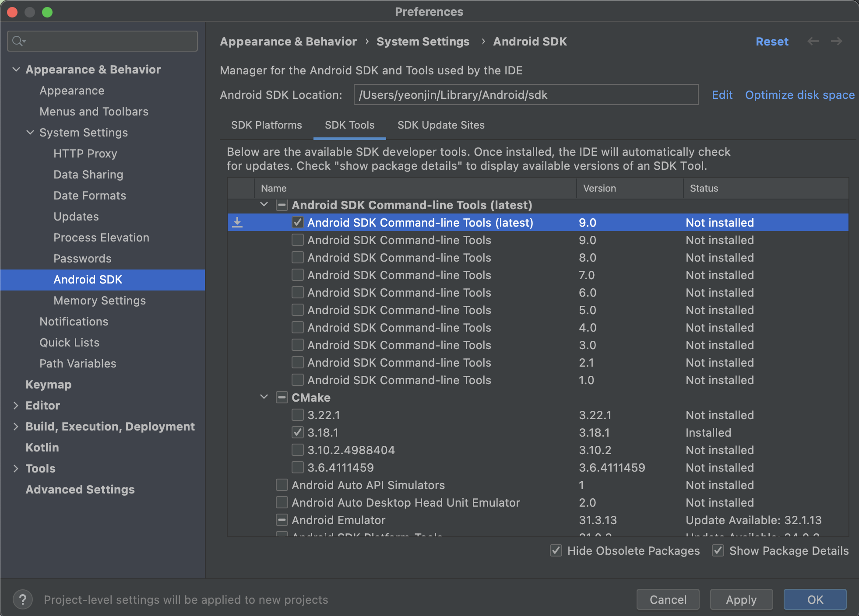
Task: Check Android Auto Desktop Head Unit Emulator
Action: click(x=282, y=502)
